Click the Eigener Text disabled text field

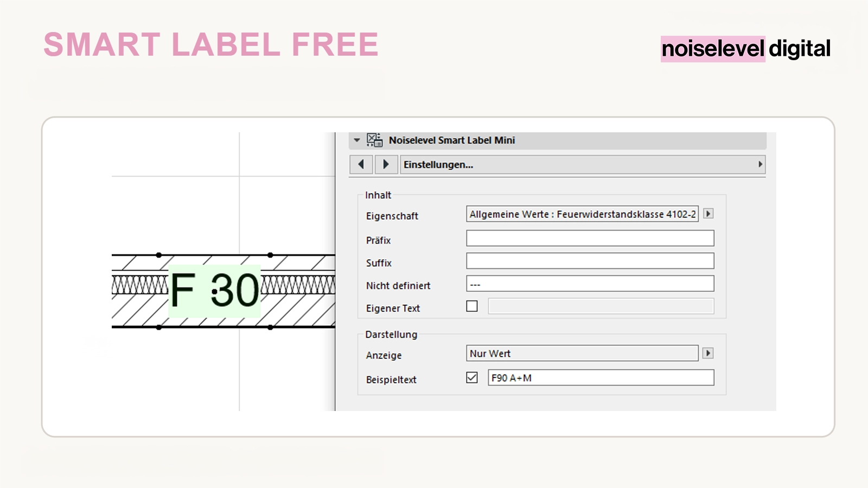point(601,306)
